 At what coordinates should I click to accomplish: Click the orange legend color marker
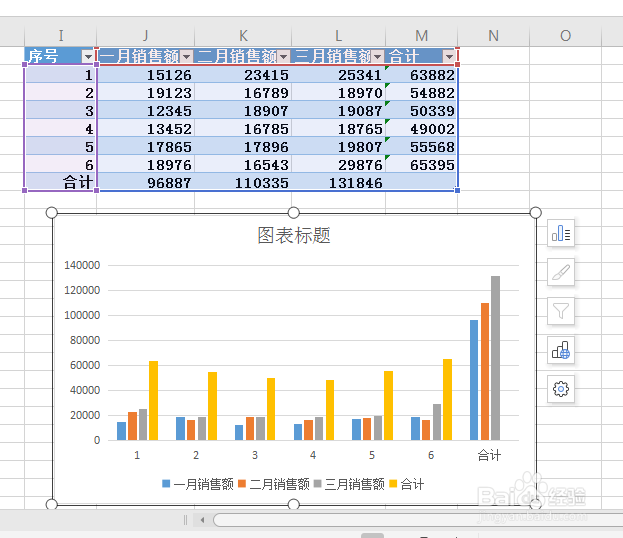tap(242, 484)
